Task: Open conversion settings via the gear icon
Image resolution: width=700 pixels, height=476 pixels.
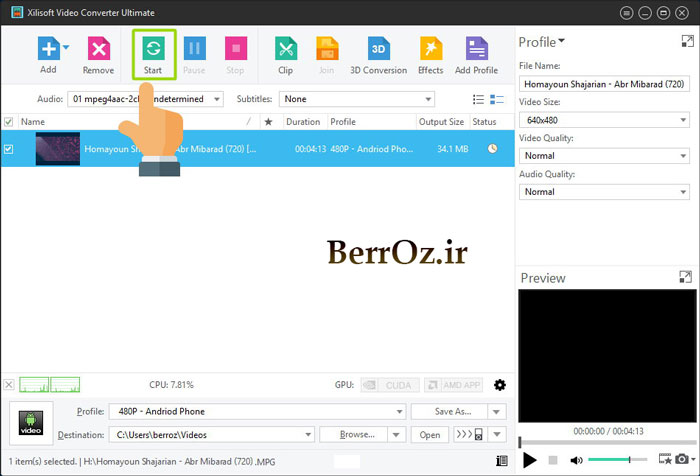Action: pos(500,385)
